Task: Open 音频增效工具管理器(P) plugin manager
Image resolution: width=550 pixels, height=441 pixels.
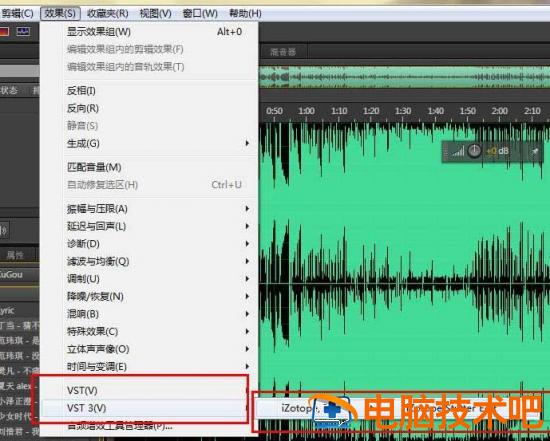Action: point(150,426)
